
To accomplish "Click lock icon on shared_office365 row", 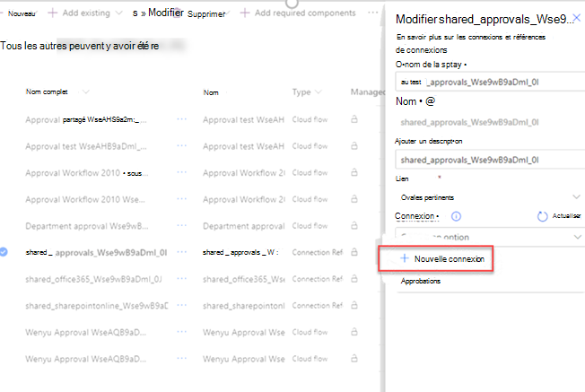I will point(354,279).
